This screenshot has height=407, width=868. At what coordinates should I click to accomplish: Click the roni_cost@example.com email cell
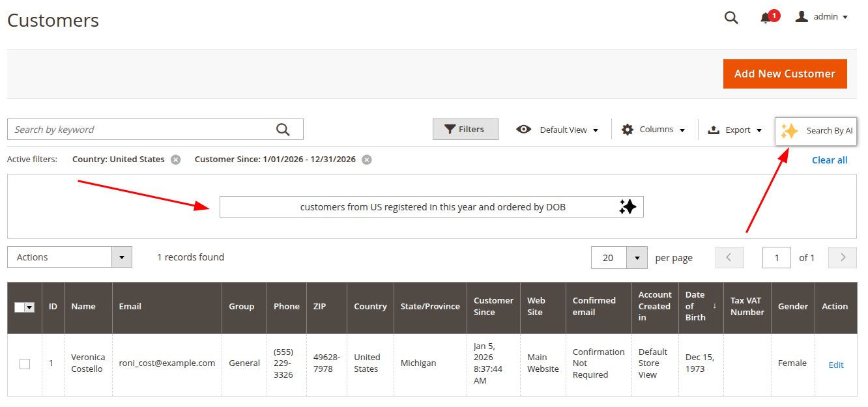(x=167, y=363)
